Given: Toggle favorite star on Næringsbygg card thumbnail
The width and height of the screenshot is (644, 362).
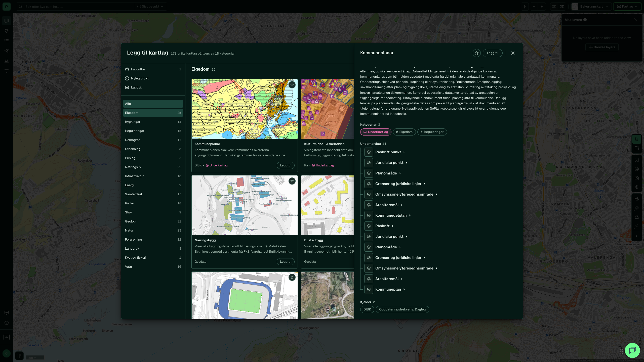Looking at the screenshot, I should [292, 181].
